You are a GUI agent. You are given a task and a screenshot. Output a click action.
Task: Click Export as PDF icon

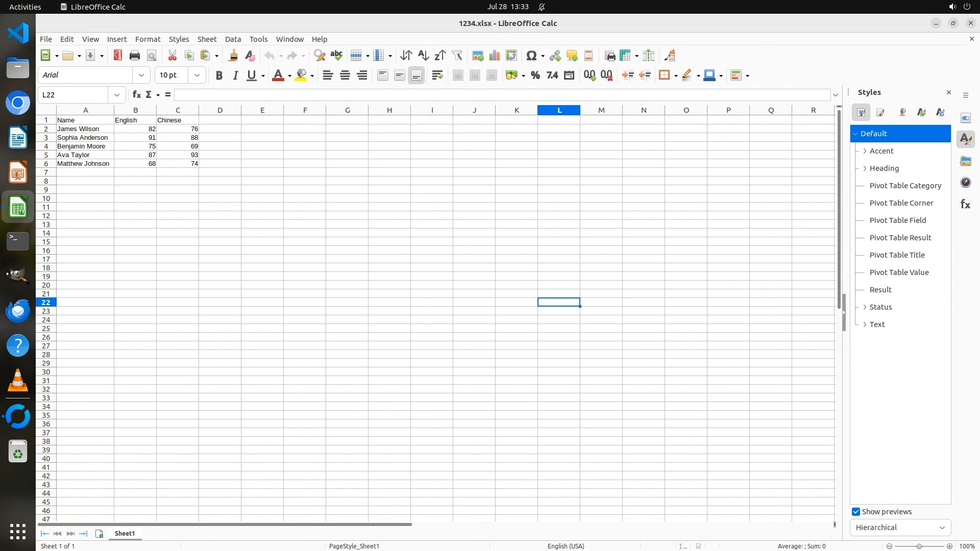click(x=118, y=56)
